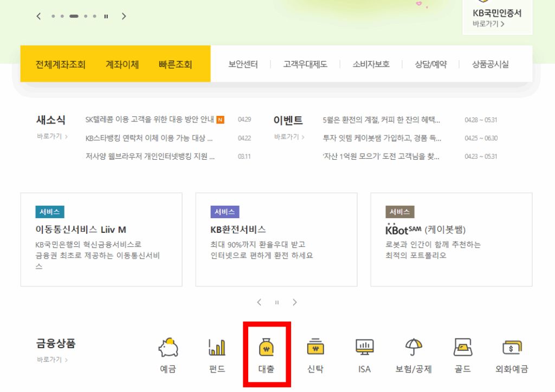555x392 pixels.
Task: Click 이벤트 바로가기 link
Action: coord(289,137)
